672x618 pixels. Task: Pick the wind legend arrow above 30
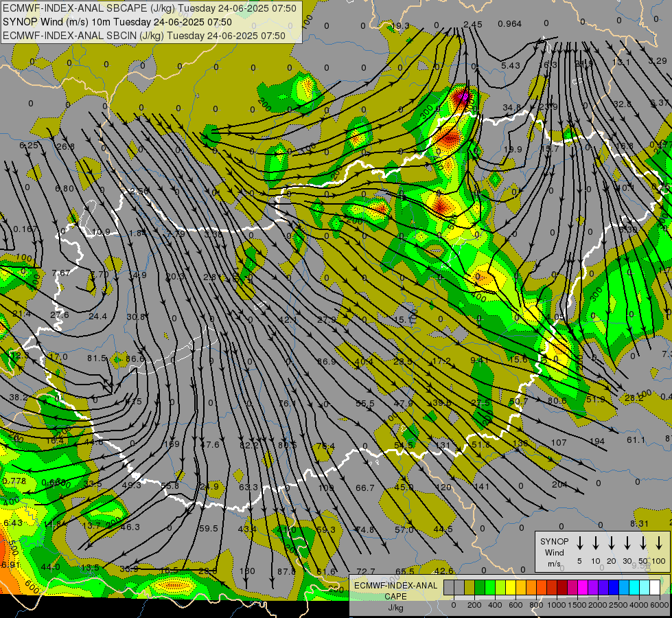(627, 542)
